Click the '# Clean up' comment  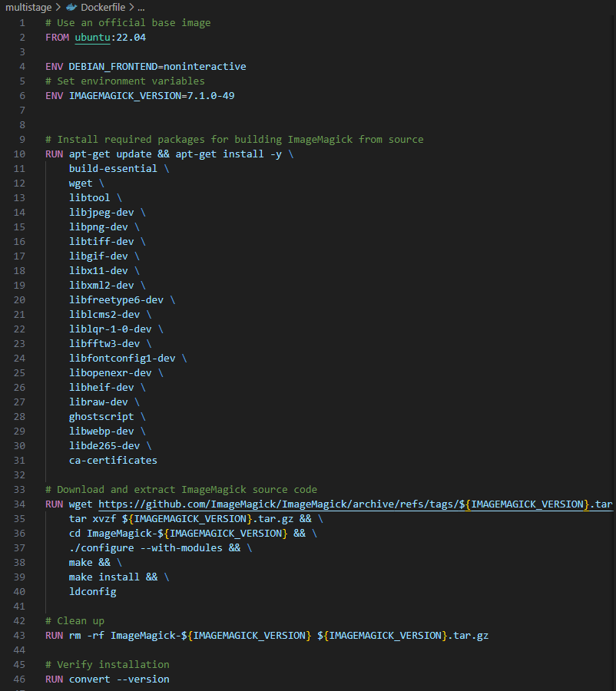[x=75, y=621]
